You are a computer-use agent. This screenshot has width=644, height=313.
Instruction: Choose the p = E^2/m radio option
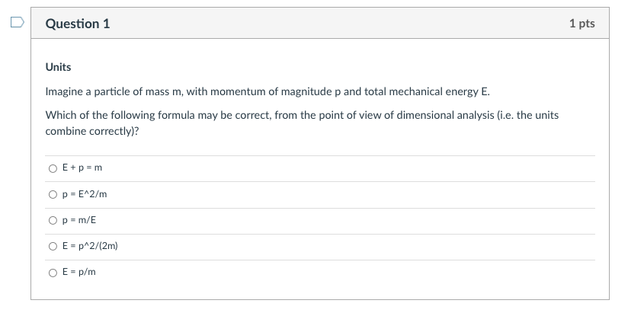(53, 194)
